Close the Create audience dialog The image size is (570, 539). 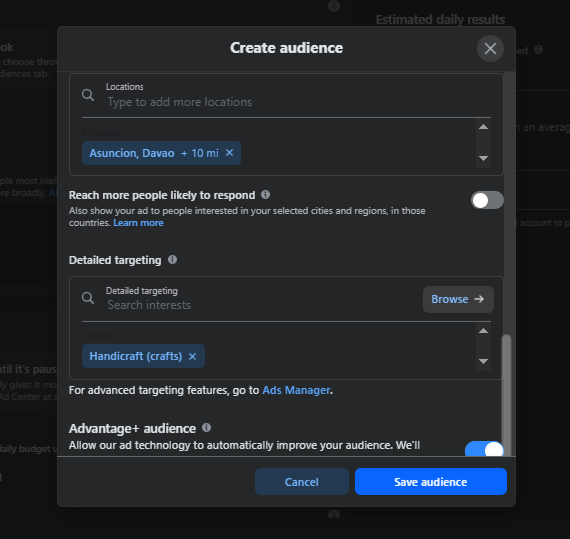click(490, 48)
